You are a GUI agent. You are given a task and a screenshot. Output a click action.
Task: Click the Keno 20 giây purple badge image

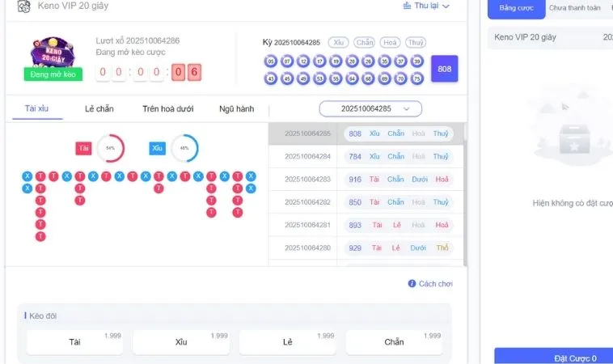(x=53, y=53)
